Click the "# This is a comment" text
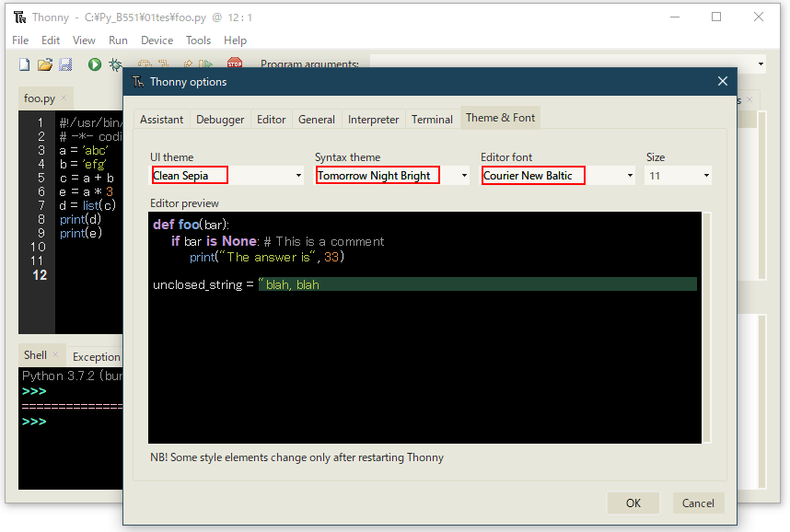 pos(324,241)
